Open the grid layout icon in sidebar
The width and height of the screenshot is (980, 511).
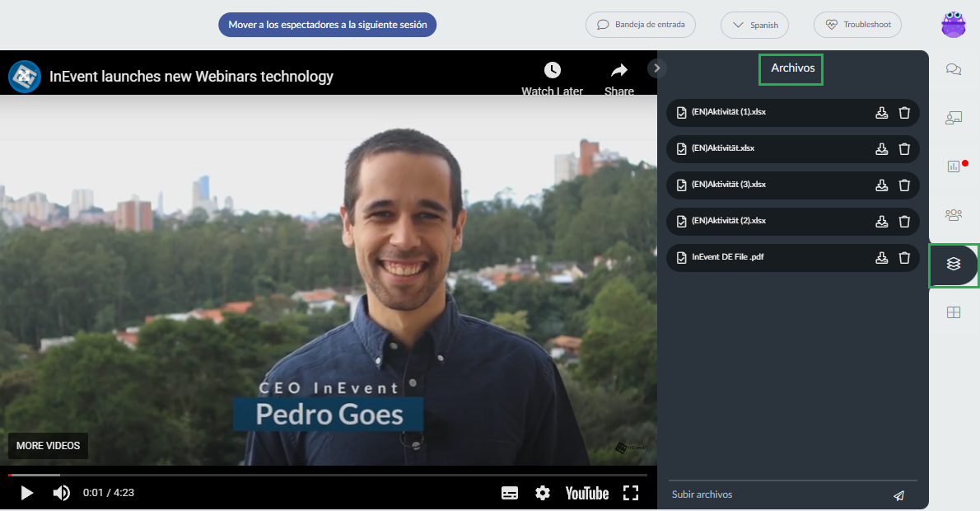click(x=953, y=312)
